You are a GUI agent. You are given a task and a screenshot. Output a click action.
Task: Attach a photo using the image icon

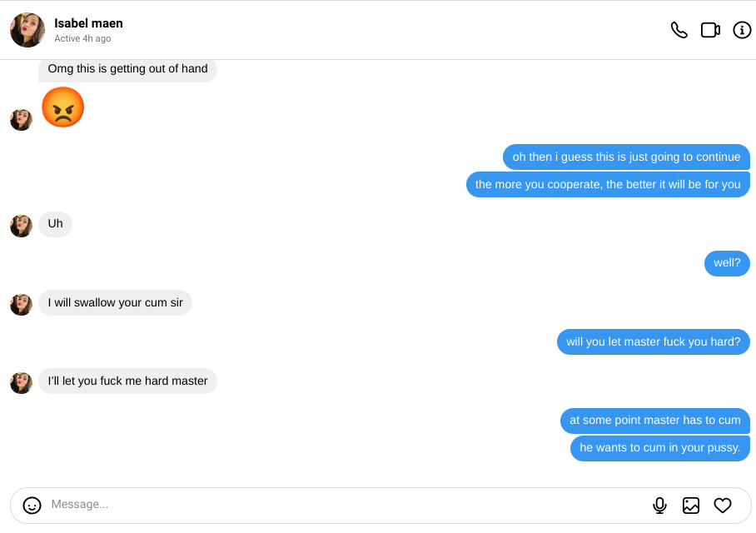pos(691,505)
